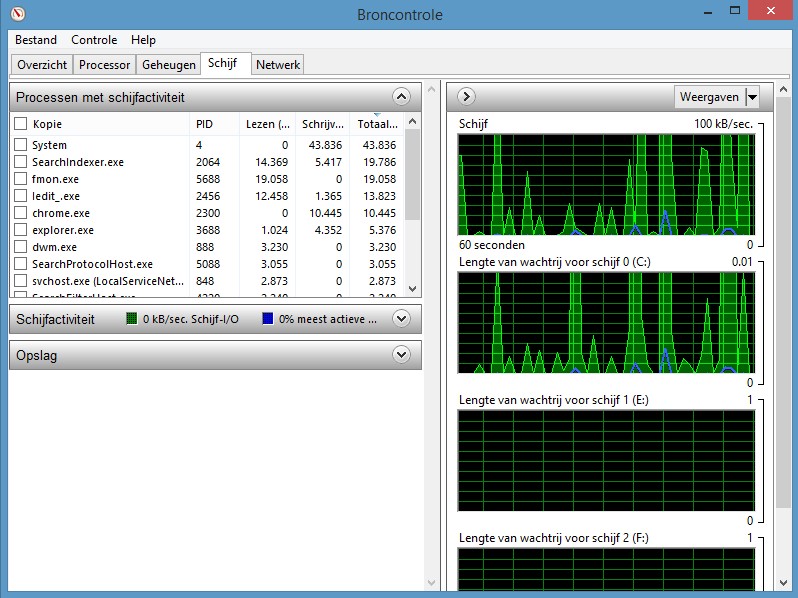The width and height of the screenshot is (798, 598).
Task: Tick the checkbox for SearchProtocolHost.exe
Action: tap(20, 264)
